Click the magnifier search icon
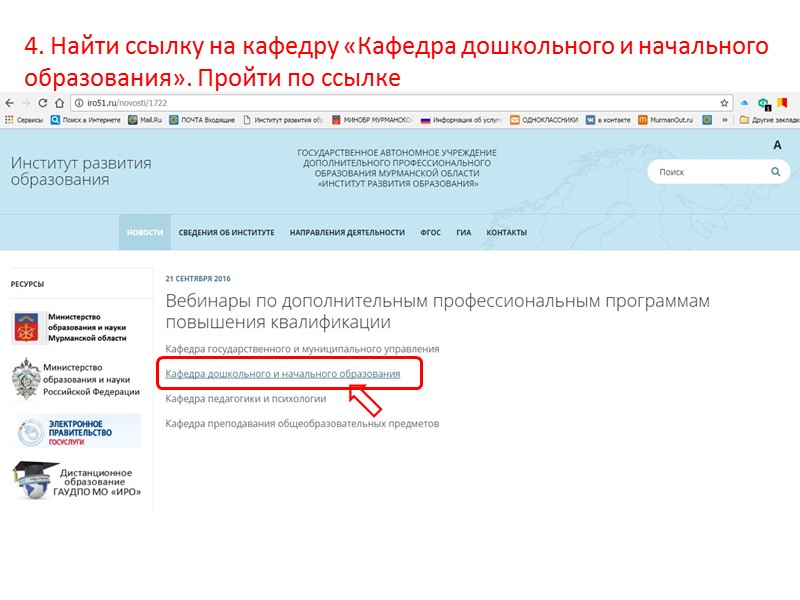The height and width of the screenshot is (600, 800). pyautogui.click(x=776, y=172)
